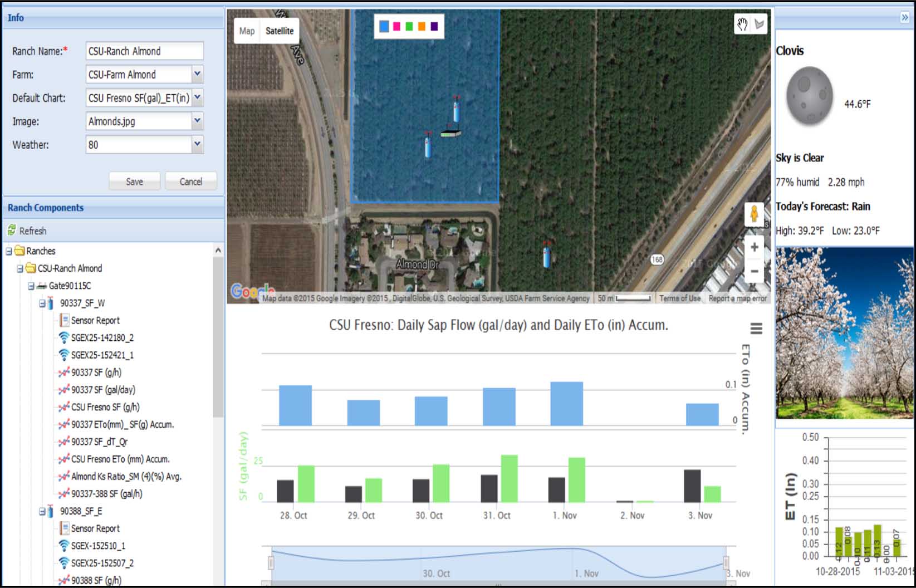
Task: Open the Farm dropdown
Action: (197, 74)
